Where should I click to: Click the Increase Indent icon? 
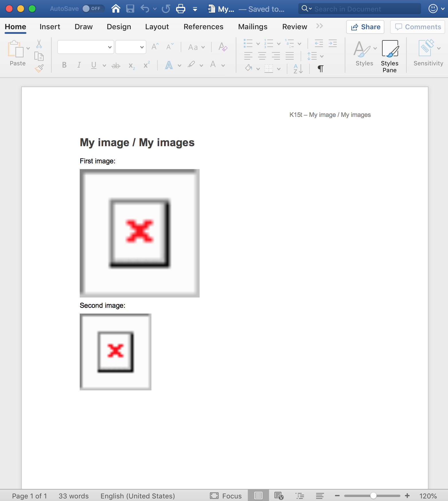[x=332, y=44]
